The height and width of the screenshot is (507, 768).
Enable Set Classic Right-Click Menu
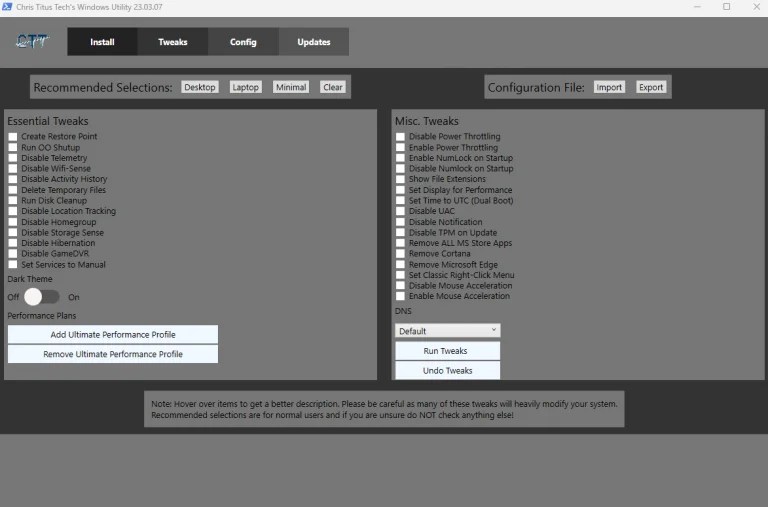[x=401, y=275]
